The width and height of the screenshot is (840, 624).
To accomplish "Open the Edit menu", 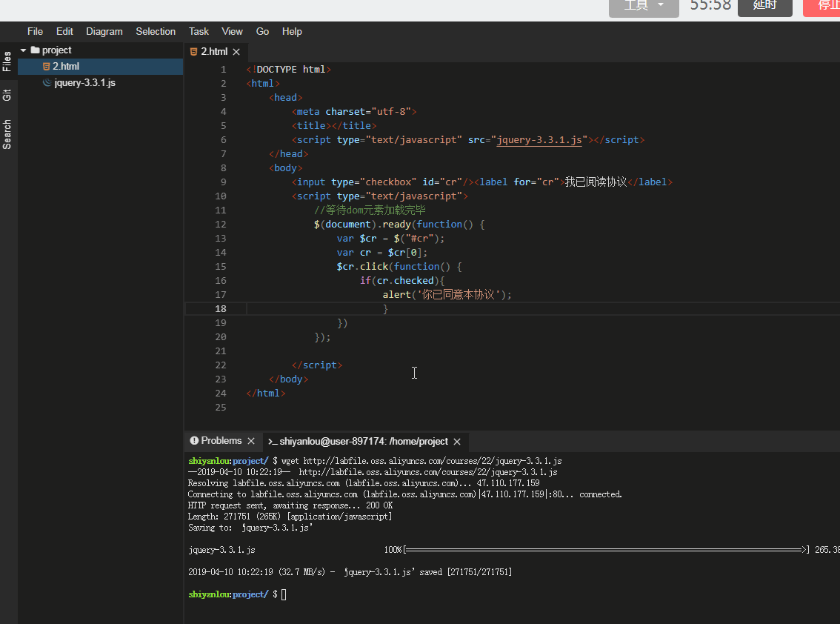I will [64, 32].
